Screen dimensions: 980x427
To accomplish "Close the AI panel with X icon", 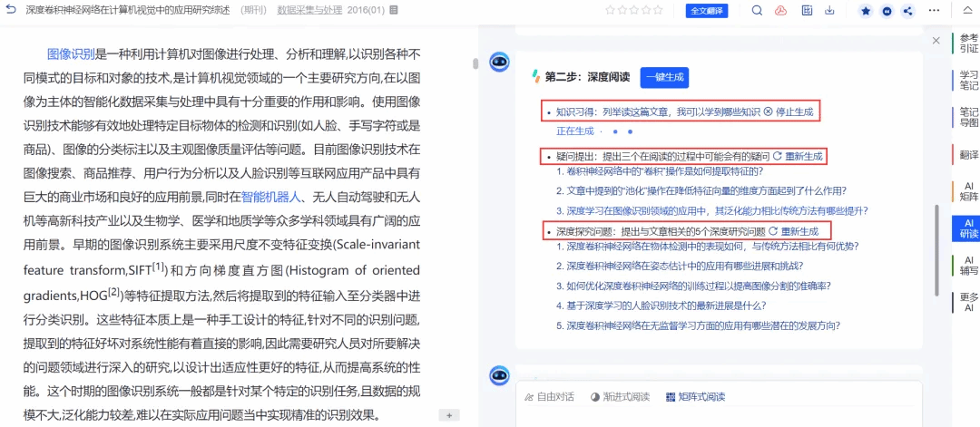I will (936, 41).
